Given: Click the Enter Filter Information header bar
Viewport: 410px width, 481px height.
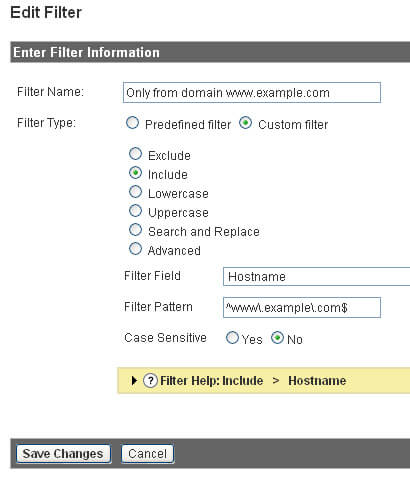Looking at the screenshot, I should [210, 52].
